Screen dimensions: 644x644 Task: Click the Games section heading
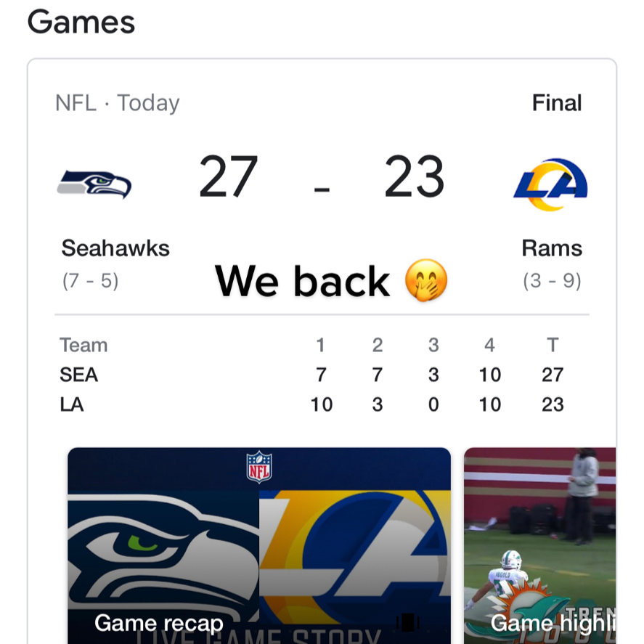[81, 23]
